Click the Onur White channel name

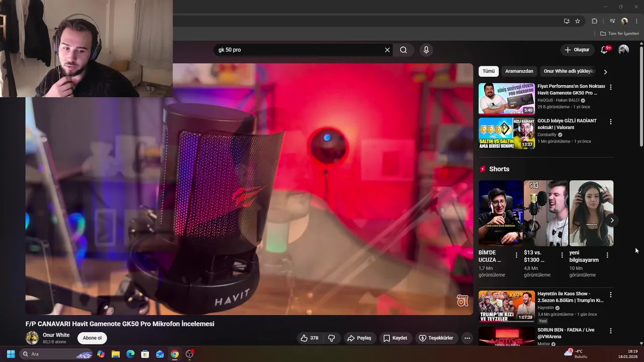[56, 335]
